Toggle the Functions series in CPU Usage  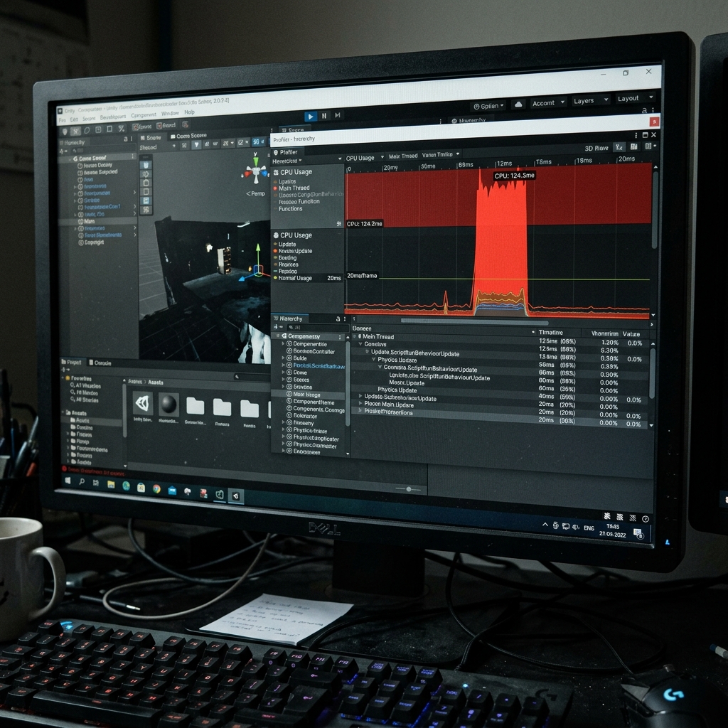(290, 209)
